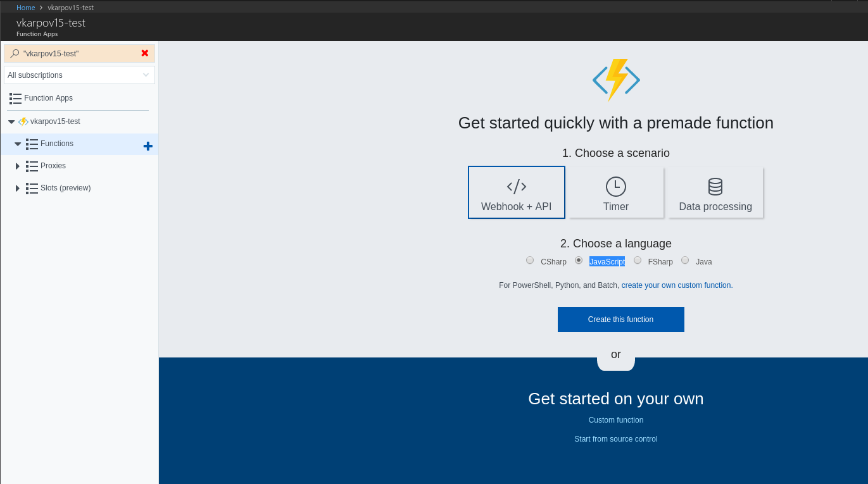Viewport: 868px width, 484px height.
Task: Choose the Webhook + API scenario
Action: pos(517,192)
